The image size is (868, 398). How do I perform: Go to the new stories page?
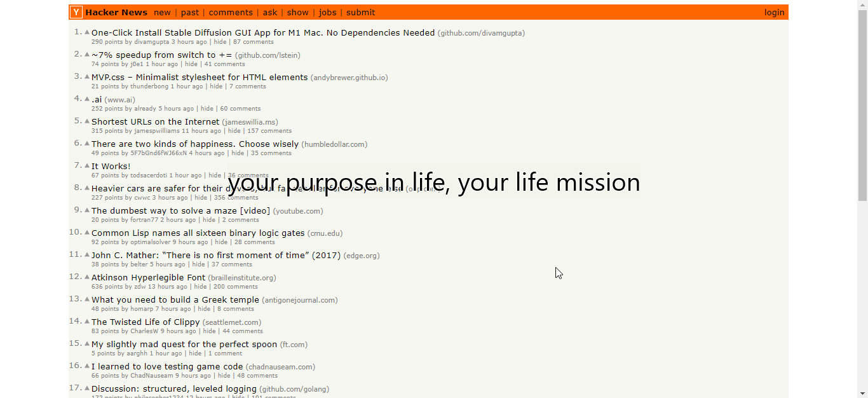pyautogui.click(x=162, y=12)
